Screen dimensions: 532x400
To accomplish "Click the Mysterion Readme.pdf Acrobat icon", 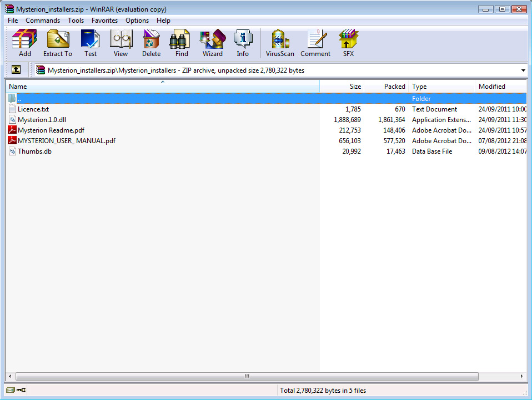I will [x=12, y=130].
